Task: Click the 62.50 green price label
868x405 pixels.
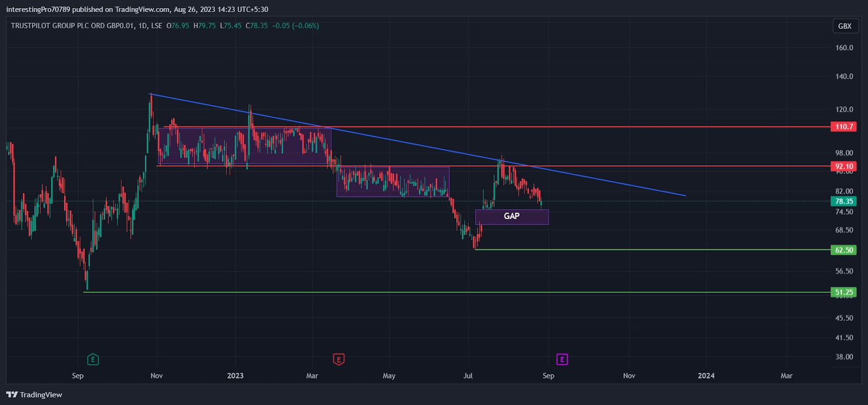Action: coord(844,250)
